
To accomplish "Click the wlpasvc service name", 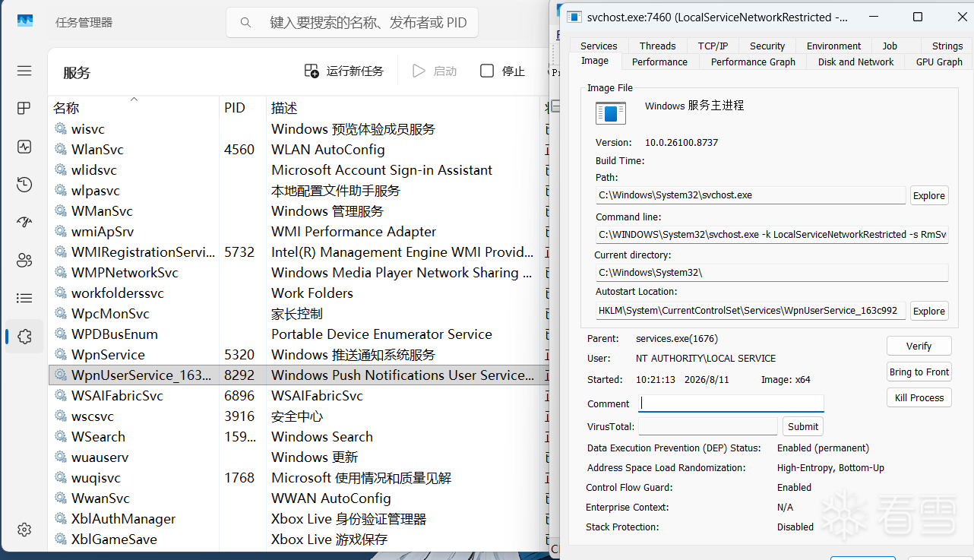I will (x=96, y=191).
